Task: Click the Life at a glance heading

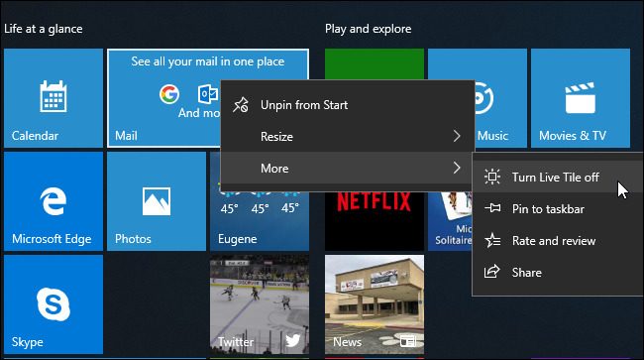Action: 44,29
